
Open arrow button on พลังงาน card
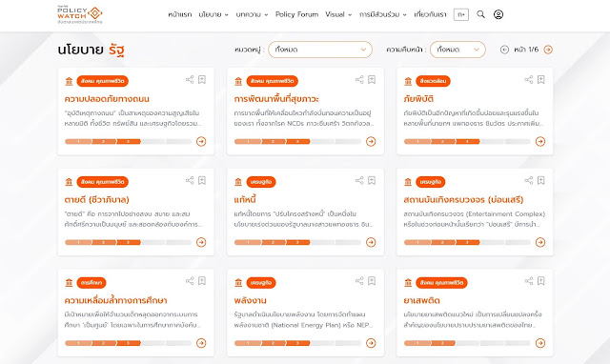tap(371, 343)
